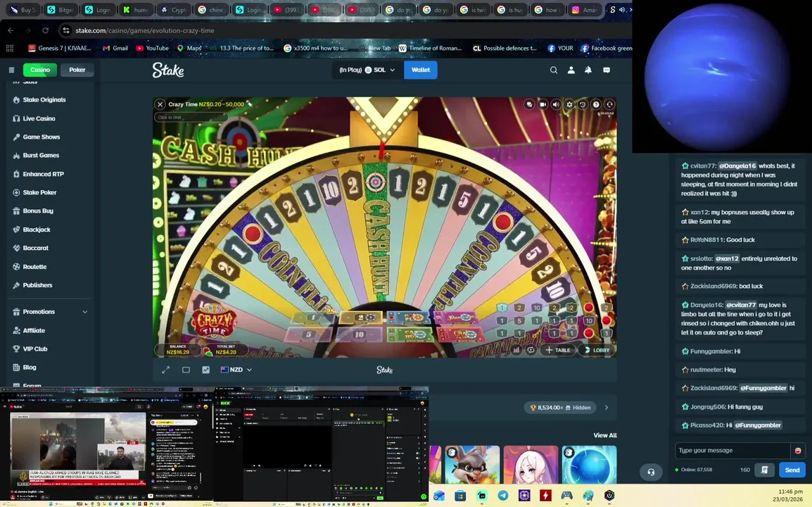Open Stake Originals in sidebar

coord(44,99)
